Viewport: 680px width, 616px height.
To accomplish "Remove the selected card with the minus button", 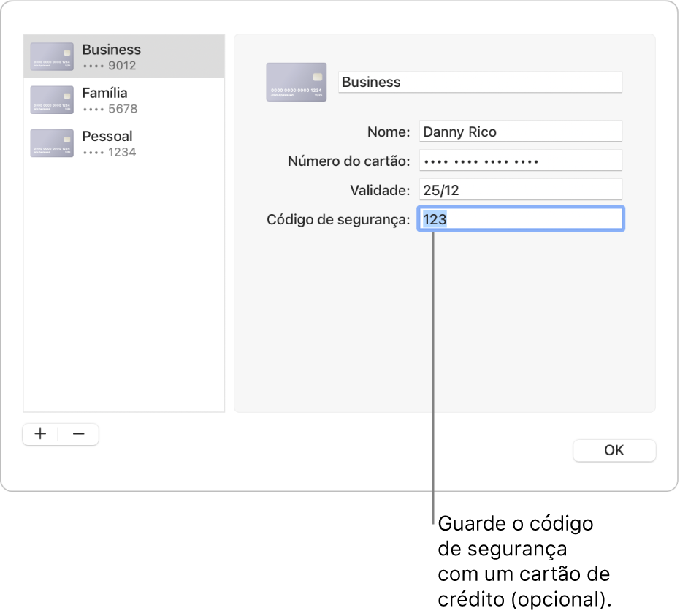I will (79, 434).
